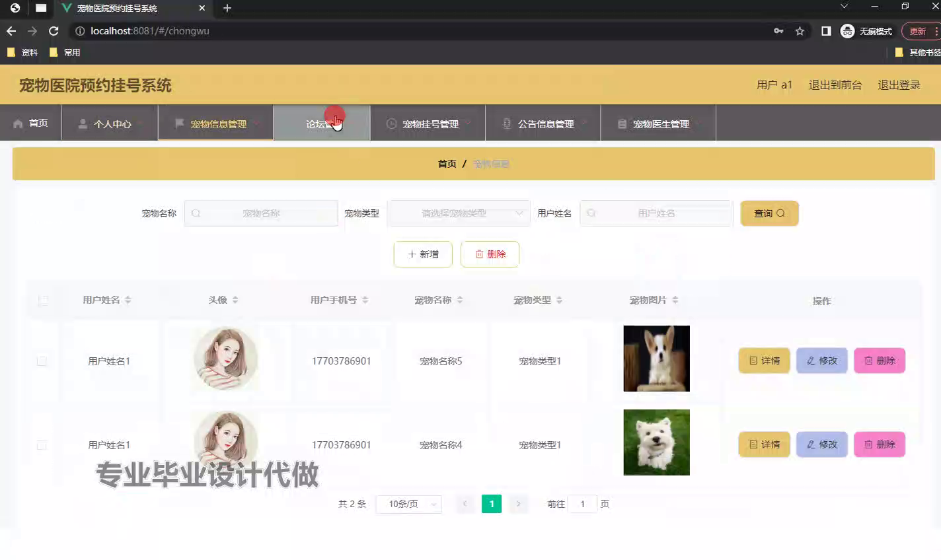The image size is (941, 560).
Task: Expand the 10条/页 page size dropdown
Action: point(408,504)
